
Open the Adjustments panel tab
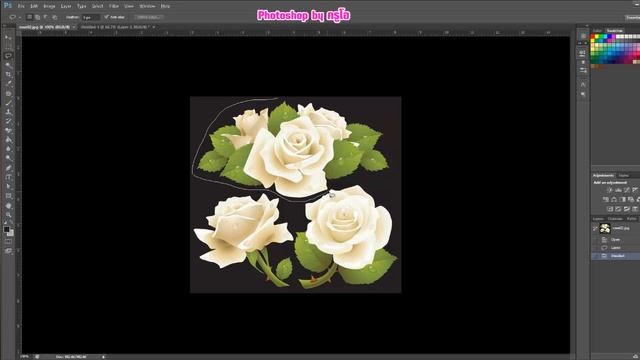603,176
